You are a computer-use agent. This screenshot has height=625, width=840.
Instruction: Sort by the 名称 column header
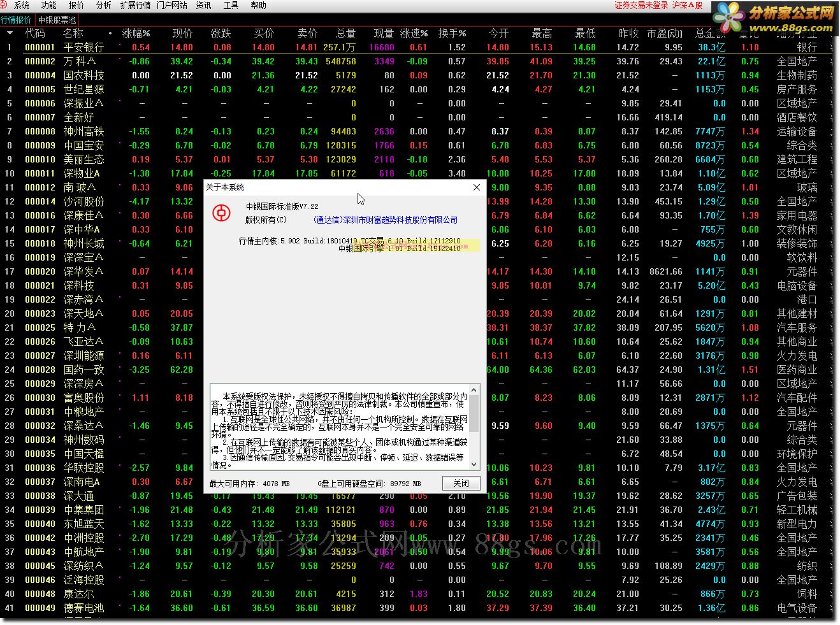[x=73, y=33]
